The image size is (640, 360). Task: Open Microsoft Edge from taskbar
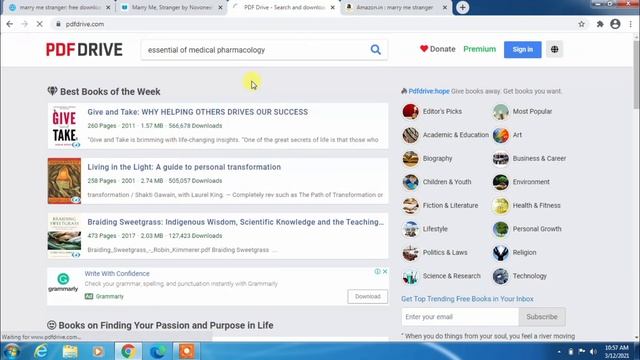pos(158,351)
